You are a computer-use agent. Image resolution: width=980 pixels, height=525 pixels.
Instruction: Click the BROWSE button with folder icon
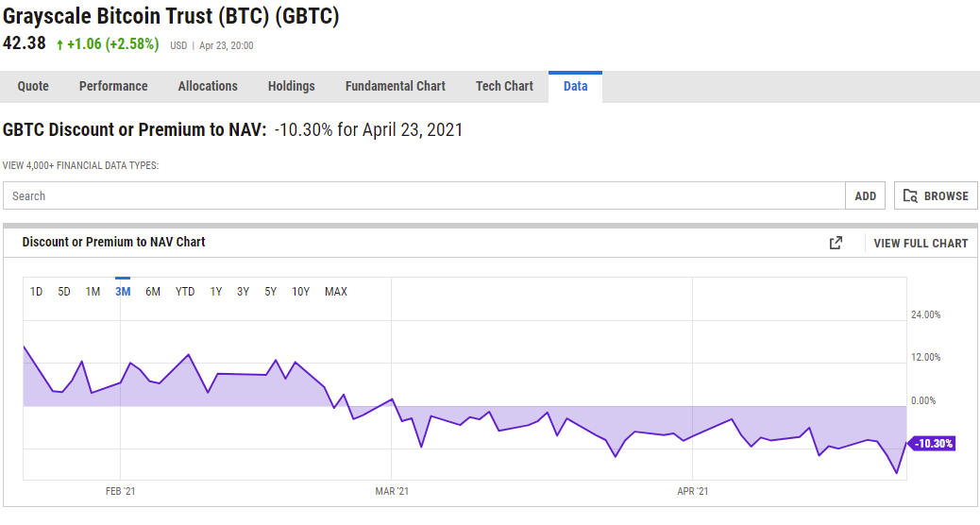click(x=936, y=195)
